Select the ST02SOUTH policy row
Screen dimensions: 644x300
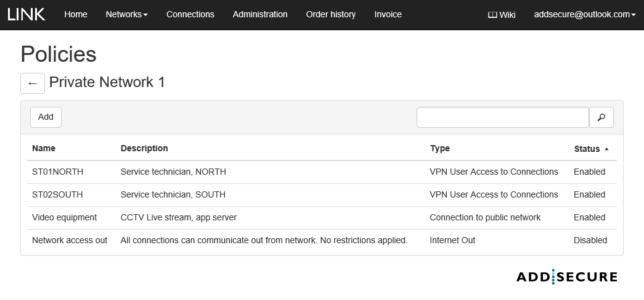tap(57, 195)
